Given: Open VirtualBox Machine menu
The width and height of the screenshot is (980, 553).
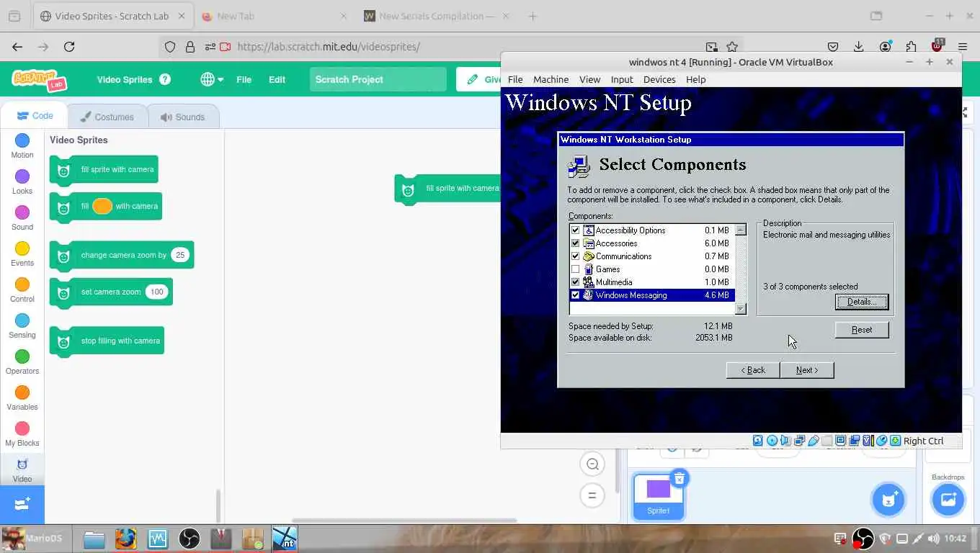Looking at the screenshot, I should [x=551, y=79].
